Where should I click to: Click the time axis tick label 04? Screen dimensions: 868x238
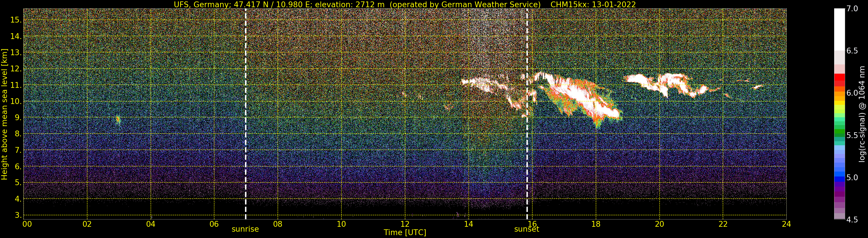pos(151,224)
